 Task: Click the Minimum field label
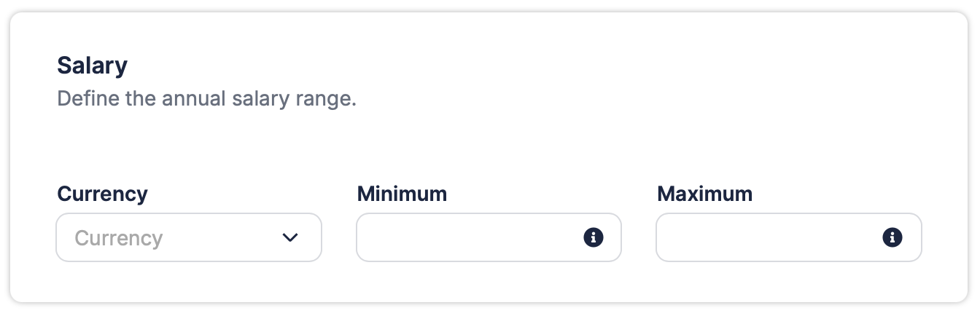402,194
